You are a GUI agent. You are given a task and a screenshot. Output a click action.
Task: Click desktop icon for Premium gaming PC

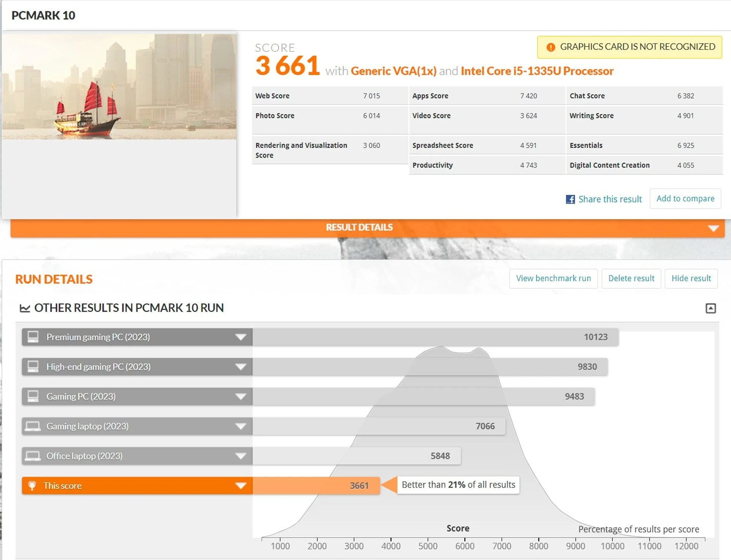[33, 337]
